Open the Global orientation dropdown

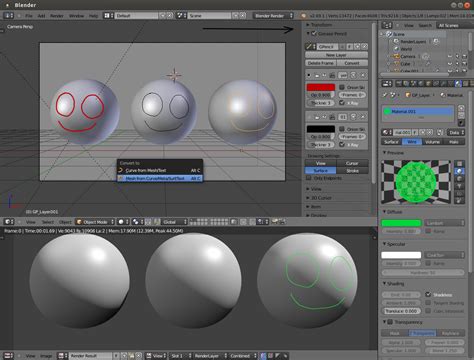tap(175, 222)
